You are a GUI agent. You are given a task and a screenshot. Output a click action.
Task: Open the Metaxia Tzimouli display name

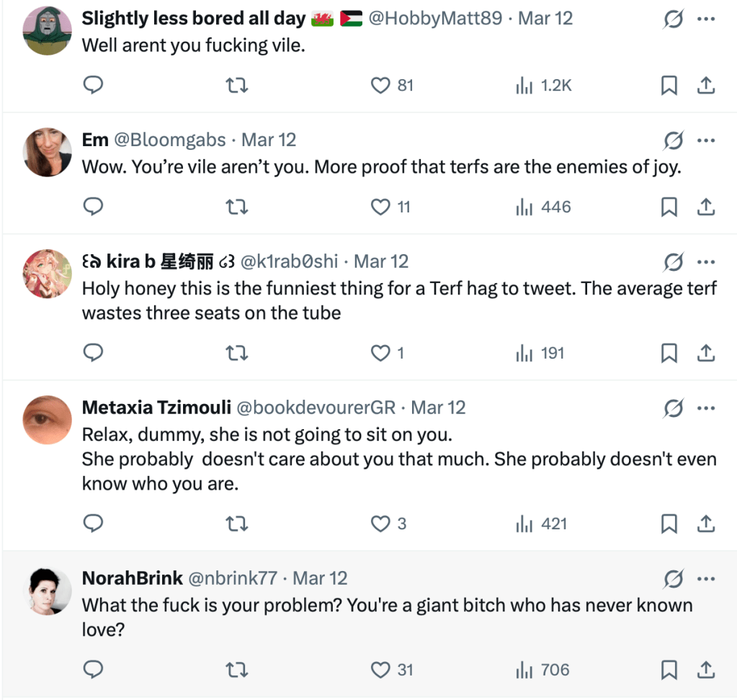click(156, 408)
